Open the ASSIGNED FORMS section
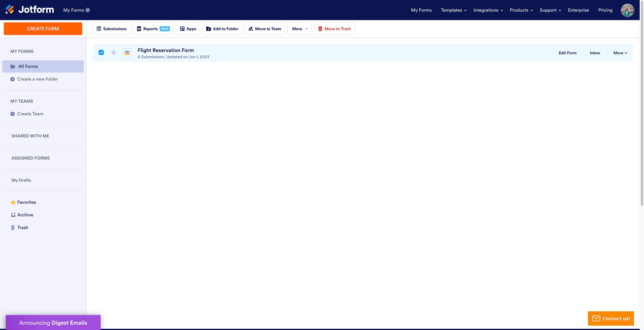 (31, 158)
